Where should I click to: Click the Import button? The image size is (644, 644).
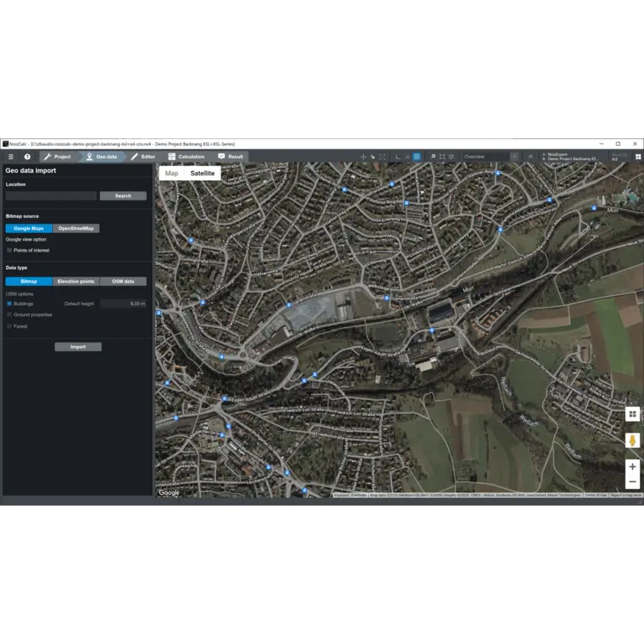pyautogui.click(x=78, y=346)
